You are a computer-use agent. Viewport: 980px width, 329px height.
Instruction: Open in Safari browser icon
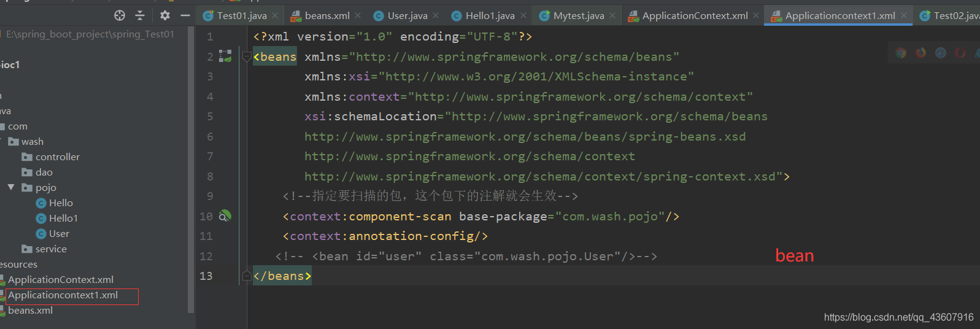(x=941, y=53)
